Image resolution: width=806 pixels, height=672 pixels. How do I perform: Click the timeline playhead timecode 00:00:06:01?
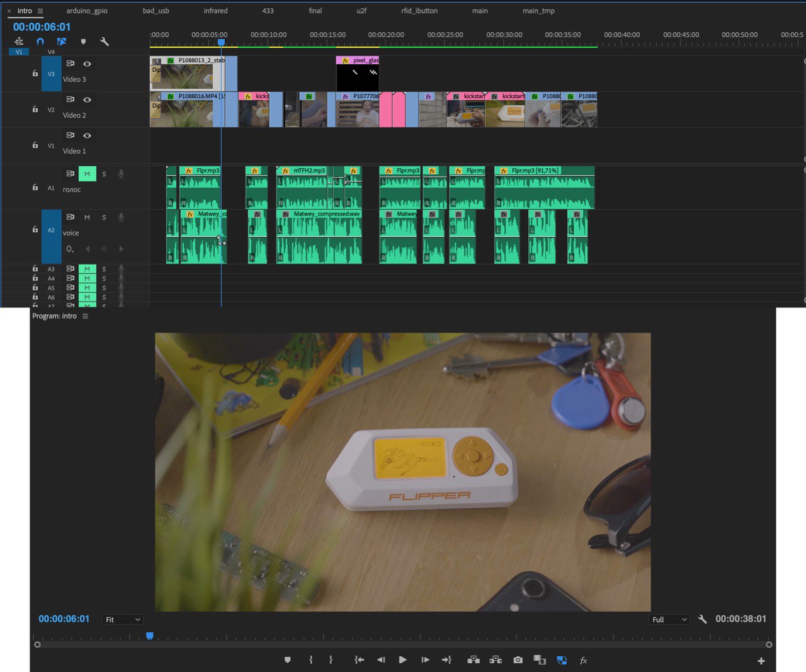point(42,26)
